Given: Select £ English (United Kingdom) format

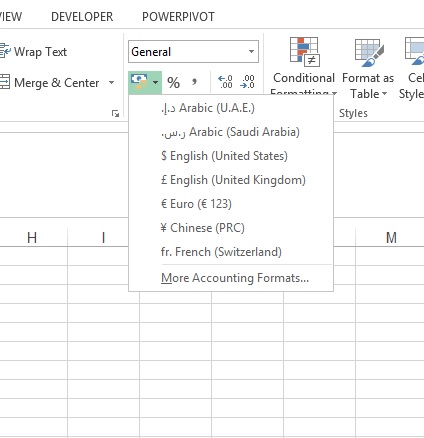Looking at the screenshot, I should point(231,180).
